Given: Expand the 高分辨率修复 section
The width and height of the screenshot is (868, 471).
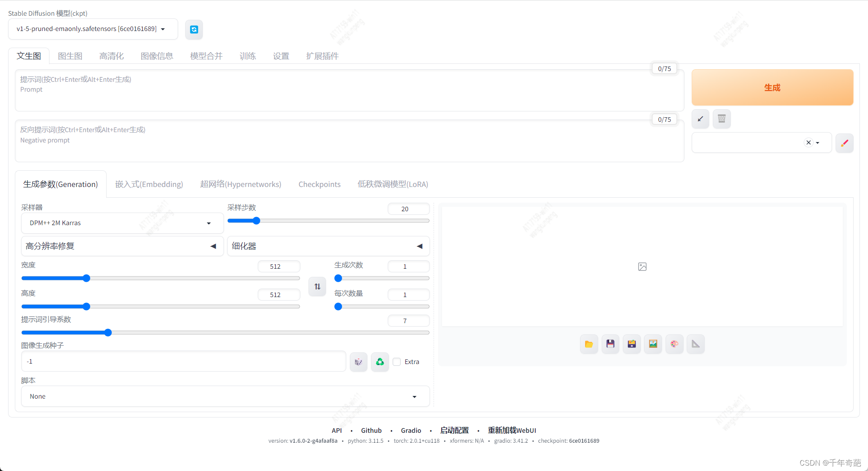Looking at the screenshot, I should [122, 246].
